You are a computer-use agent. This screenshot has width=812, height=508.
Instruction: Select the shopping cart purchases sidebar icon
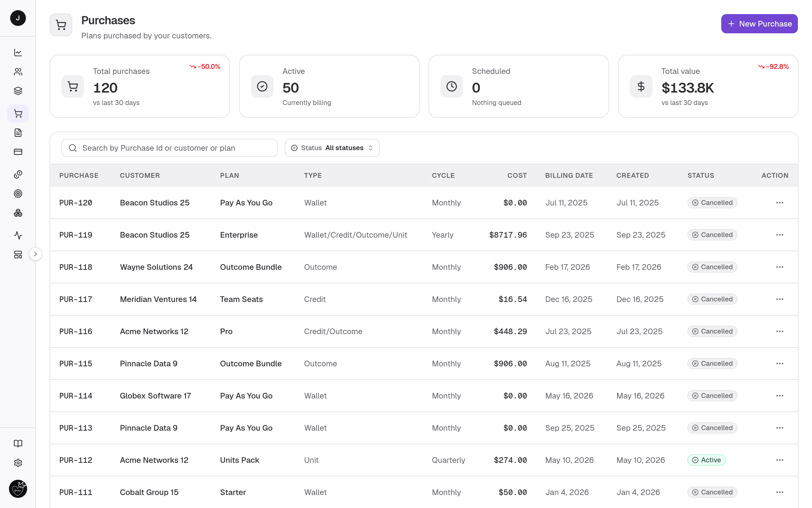[x=18, y=113]
